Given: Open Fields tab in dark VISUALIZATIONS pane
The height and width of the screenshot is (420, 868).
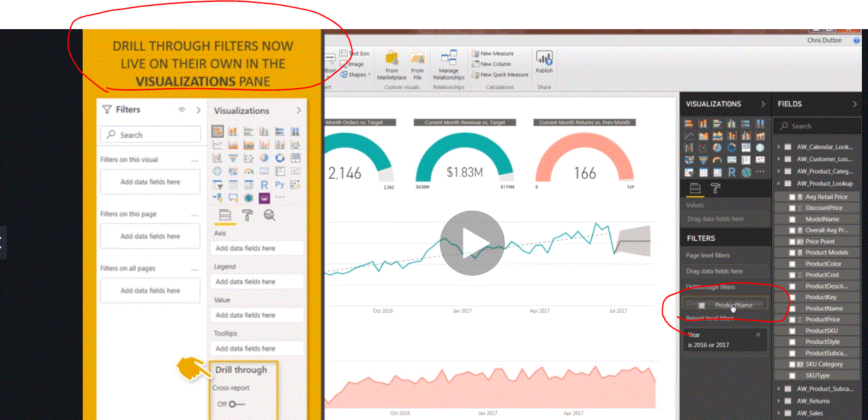Looking at the screenshot, I should (695, 188).
